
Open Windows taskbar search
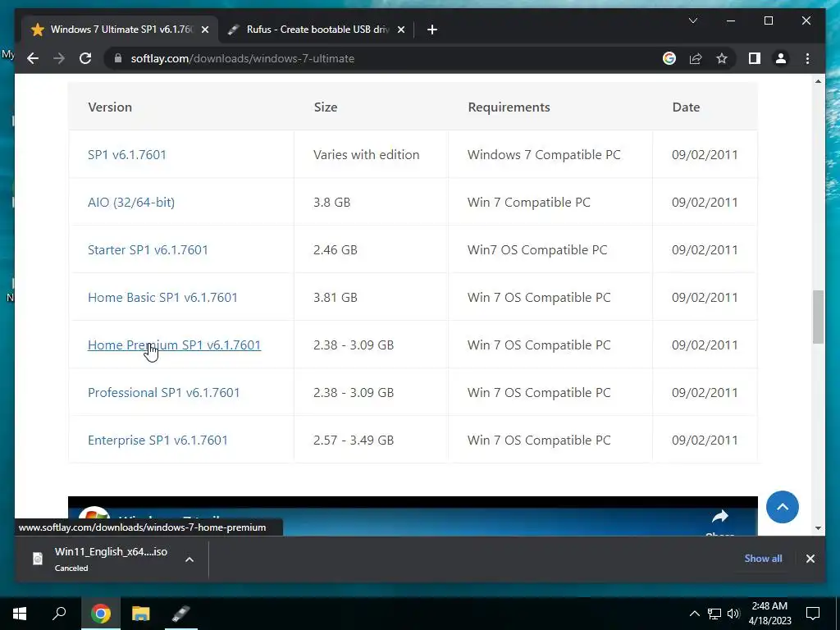(59, 614)
